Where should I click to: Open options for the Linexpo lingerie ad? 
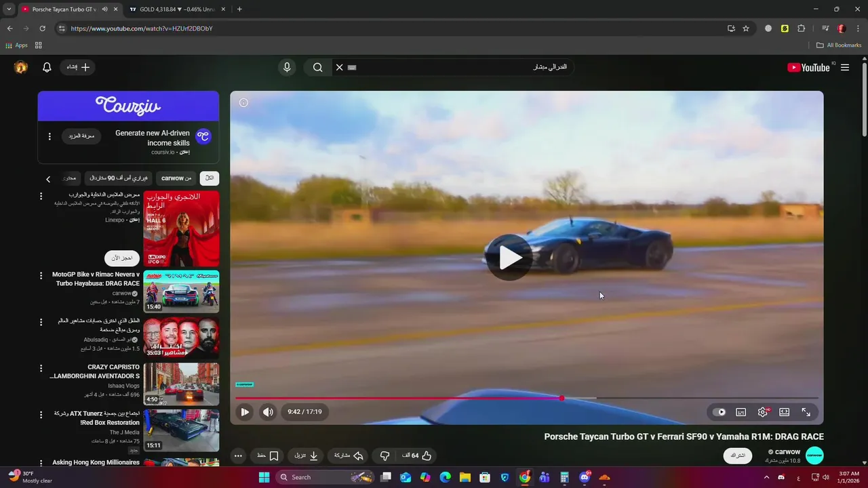[41, 196]
